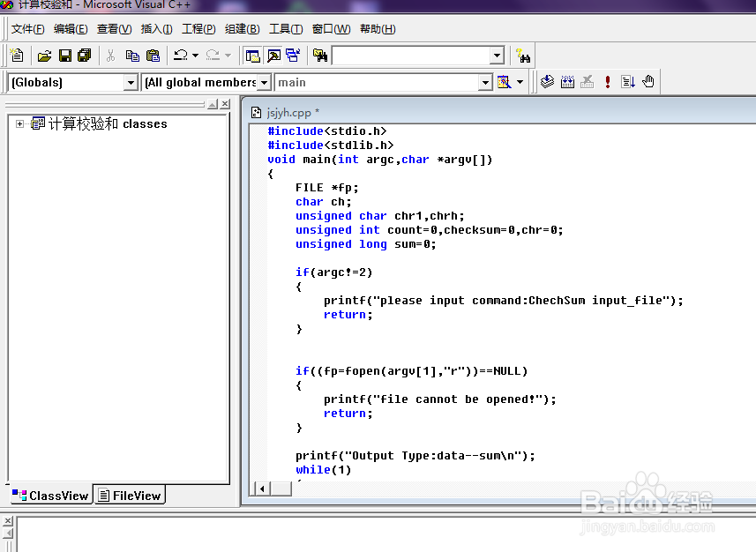Toggle the Output window icon
The height and width of the screenshot is (552, 756).
pos(273,56)
